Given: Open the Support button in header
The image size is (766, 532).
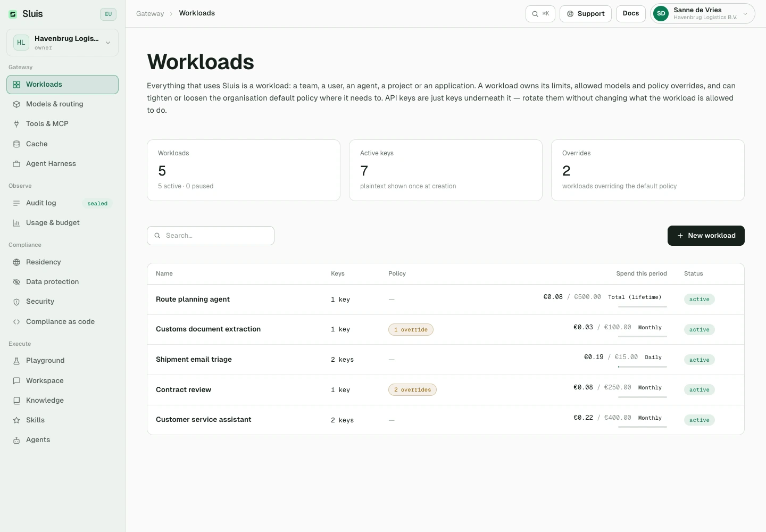Looking at the screenshot, I should click(x=586, y=14).
